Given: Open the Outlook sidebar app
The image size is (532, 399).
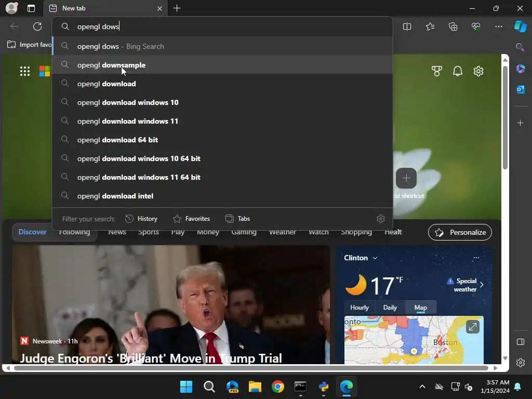Looking at the screenshot, I should pyautogui.click(x=520, y=89).
